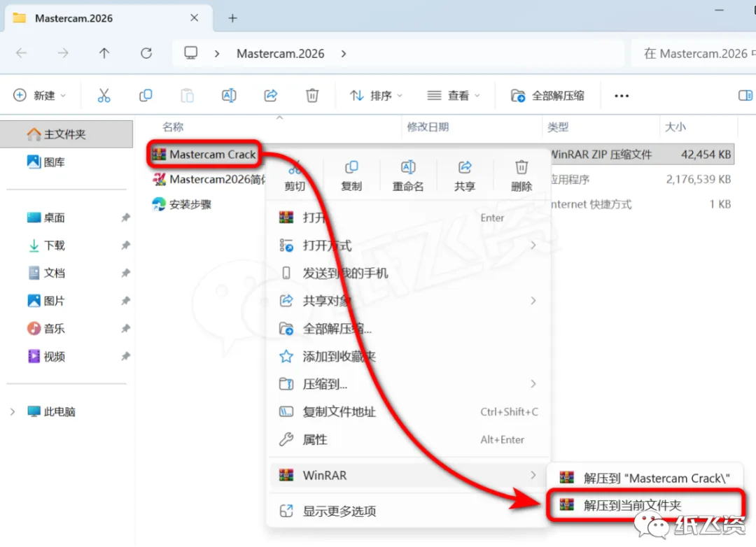The height and width of the screenshot is (547, 756).
Task: Select 属性 in context menu
Action: coord(409,439)
